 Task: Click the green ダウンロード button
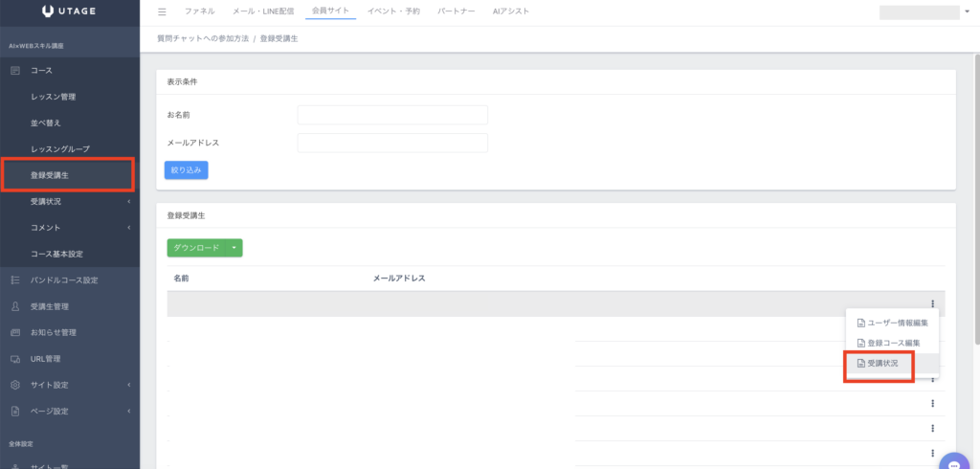tap(197, 248)
